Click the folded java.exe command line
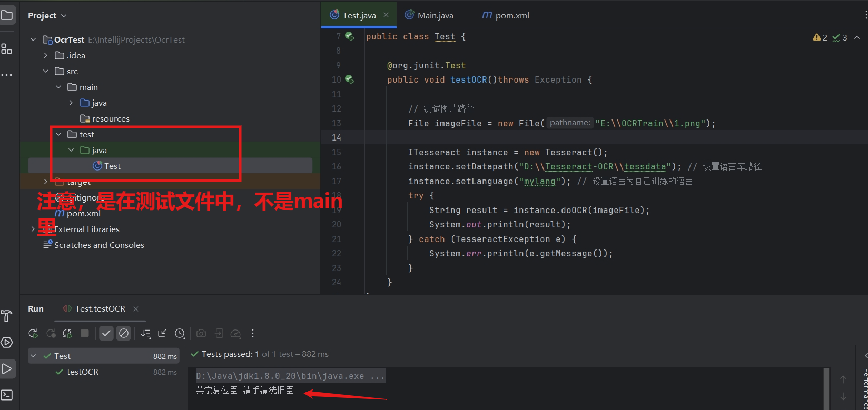The height and width of the screenshot is (410, 868). (290, 376)
